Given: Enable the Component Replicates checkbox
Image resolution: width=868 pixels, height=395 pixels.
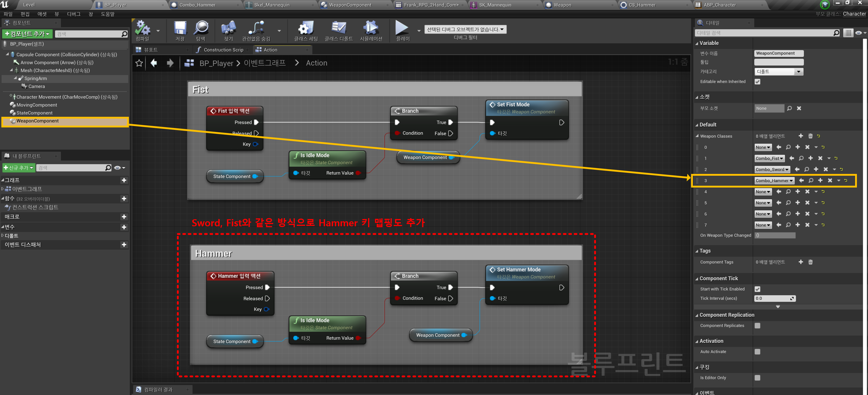Looking at the screenshot, I should click(x=757, y=326).
